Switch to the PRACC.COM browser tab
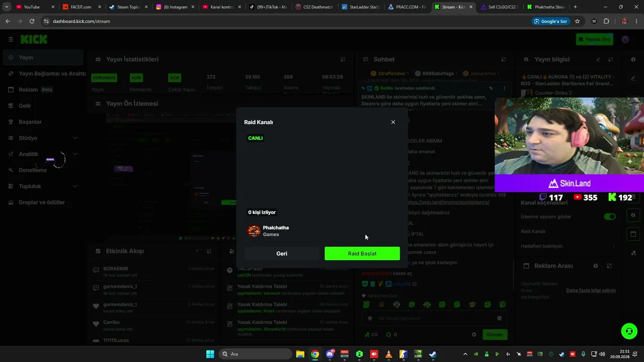Viewport: 644px width, 362px height. 408,7
